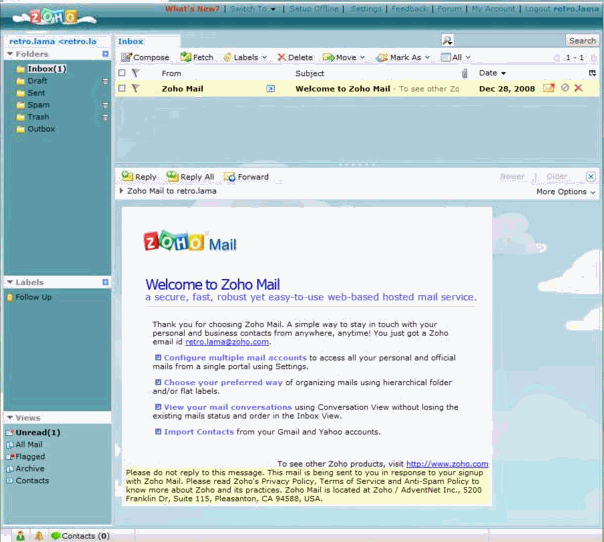Click the chat status person icon in the bottom bar
The height and width of the screenshot is (542, 604).
tap(20, 535)
